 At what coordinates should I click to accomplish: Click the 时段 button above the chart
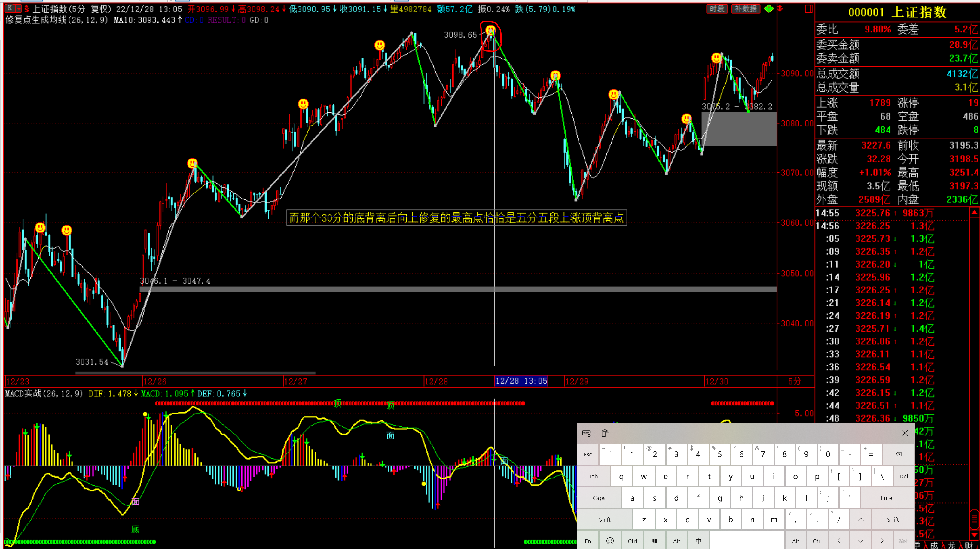click(717, 8)
